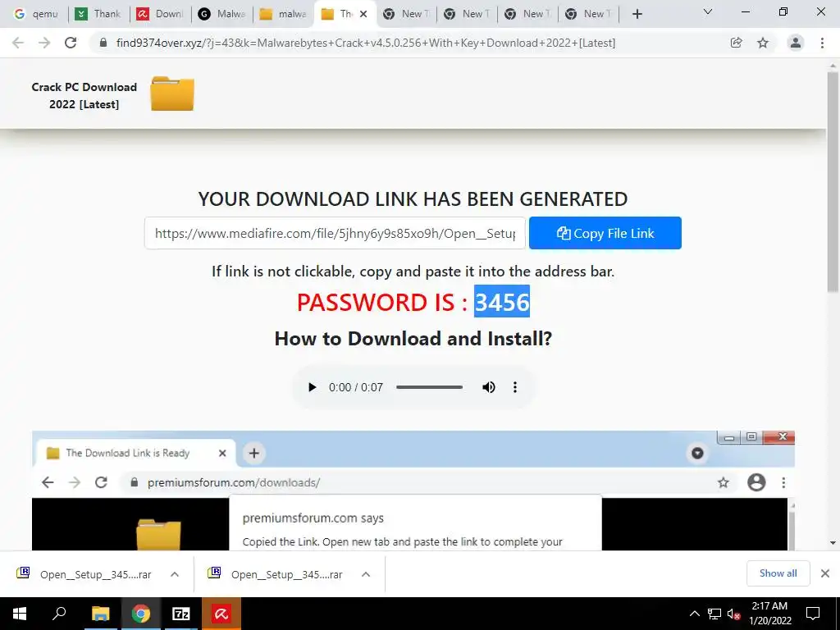The width and height of the screenshot is (840, 630).
Task: Open the first 'New T' tab
Action: pyautogui.click(x=406, y=14)
